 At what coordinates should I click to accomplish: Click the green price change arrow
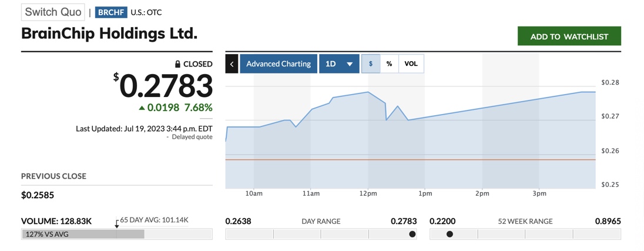[x=142, y=108]
